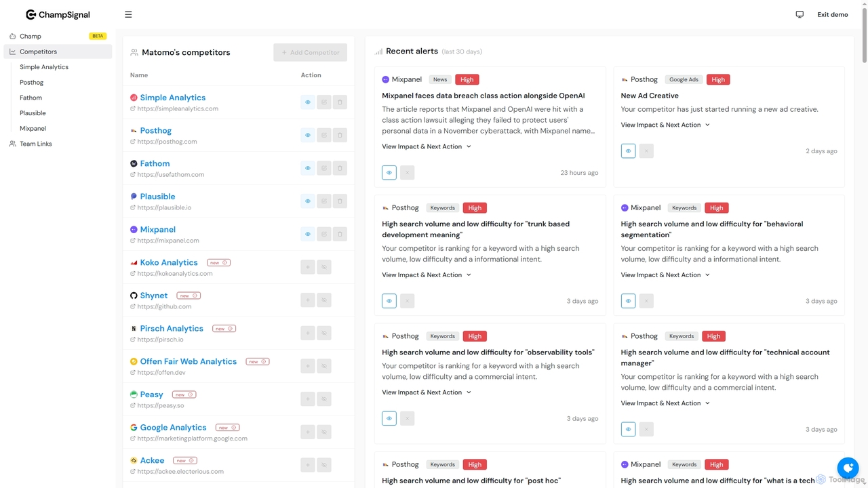
Task: Add Shynet with the plus icon
Action: pos(308,300)
